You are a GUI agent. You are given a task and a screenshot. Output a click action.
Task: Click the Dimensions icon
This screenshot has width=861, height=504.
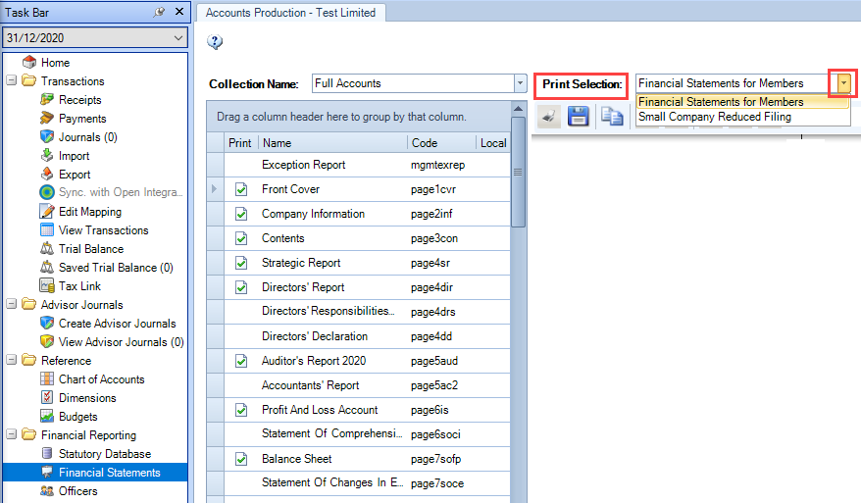coord(47,397)
